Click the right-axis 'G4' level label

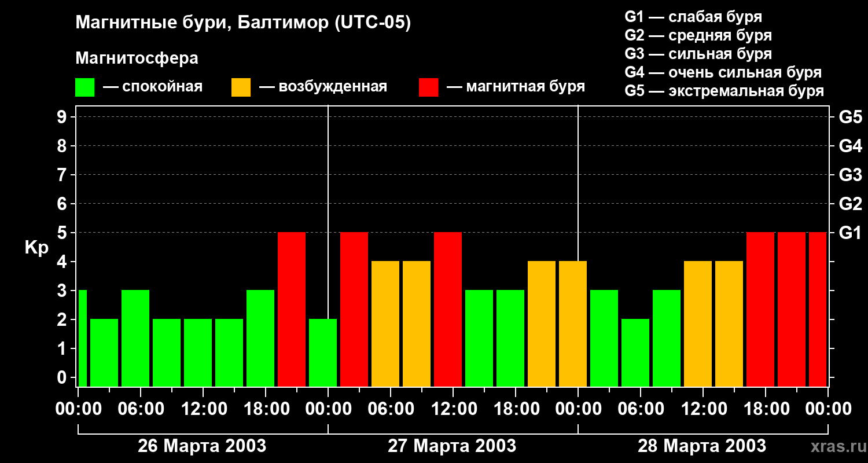pyautogui.click(x=850, y=146)
